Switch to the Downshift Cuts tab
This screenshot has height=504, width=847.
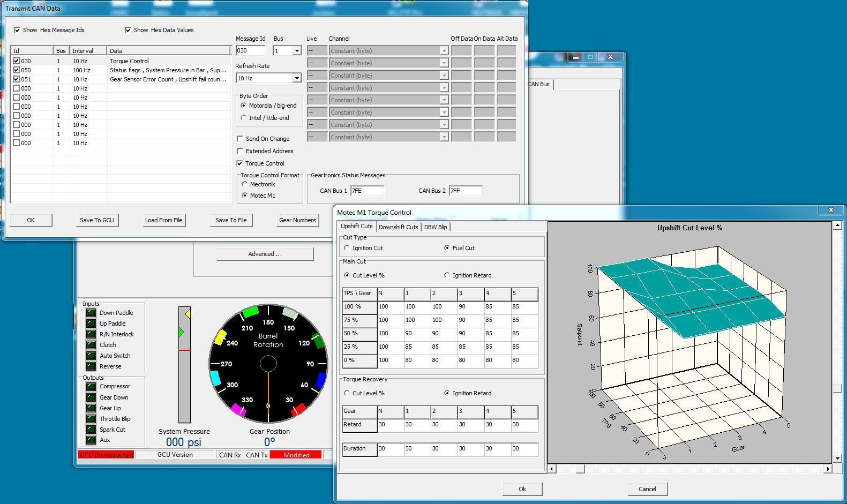click(398, 227)
